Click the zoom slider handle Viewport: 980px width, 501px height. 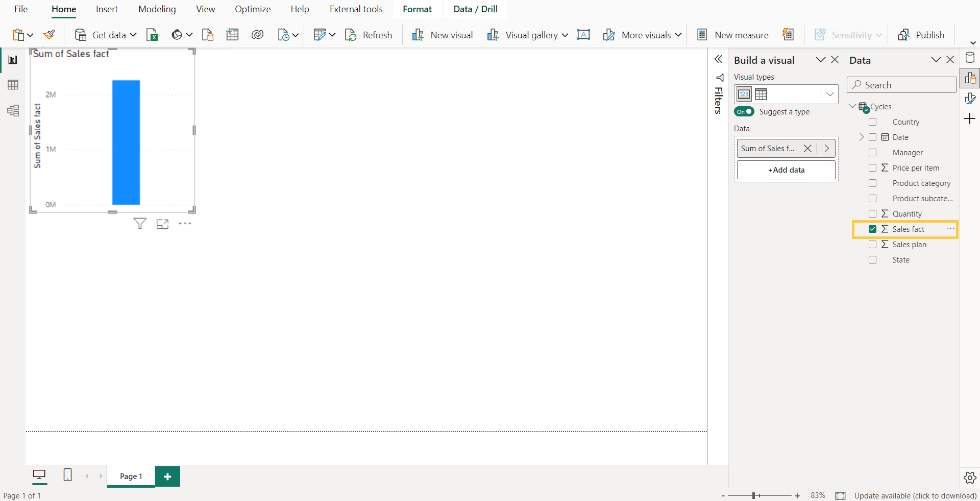pos(754,495)
